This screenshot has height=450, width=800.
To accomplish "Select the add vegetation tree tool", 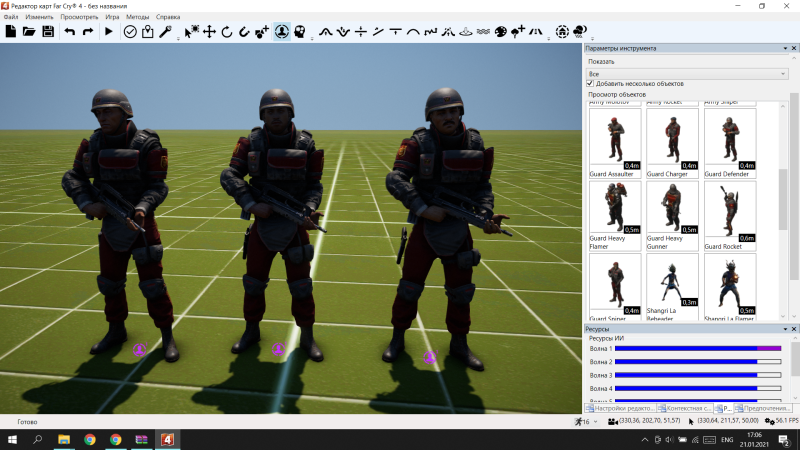I will click(518, 32).
